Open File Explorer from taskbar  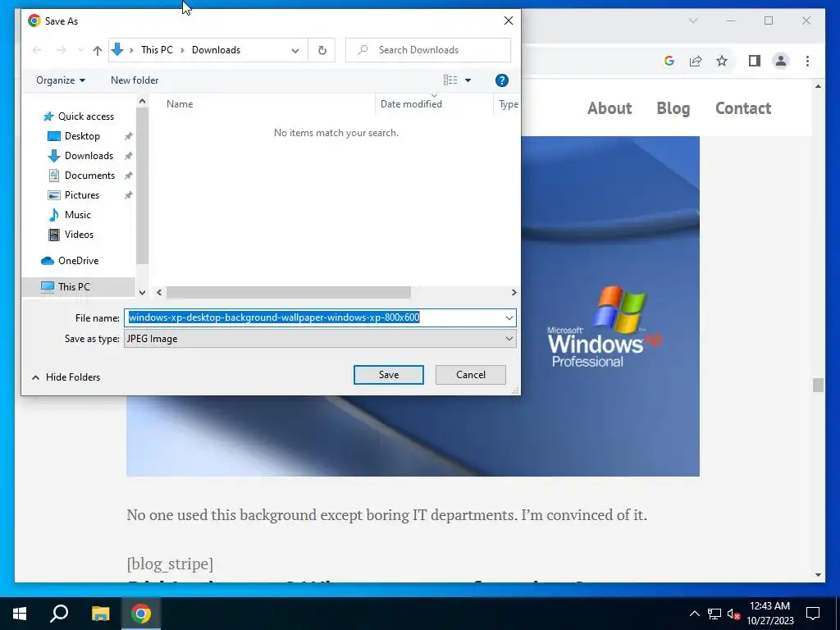pos(100,614)
